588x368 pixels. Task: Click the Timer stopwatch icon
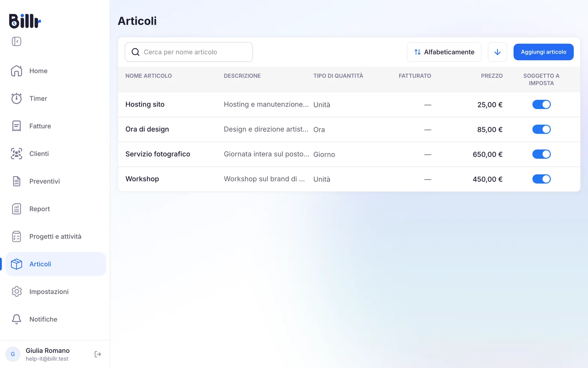tap(17, 98)
